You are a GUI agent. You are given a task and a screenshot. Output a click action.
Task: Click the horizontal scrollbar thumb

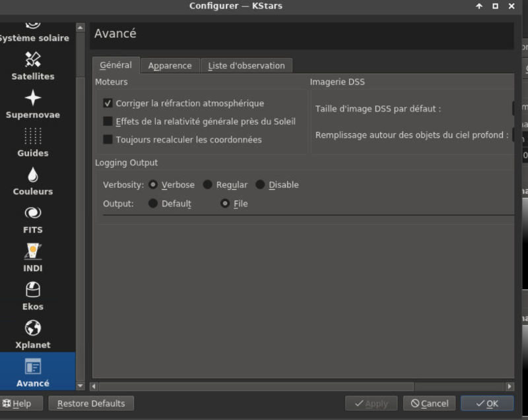tap(256, 386)
